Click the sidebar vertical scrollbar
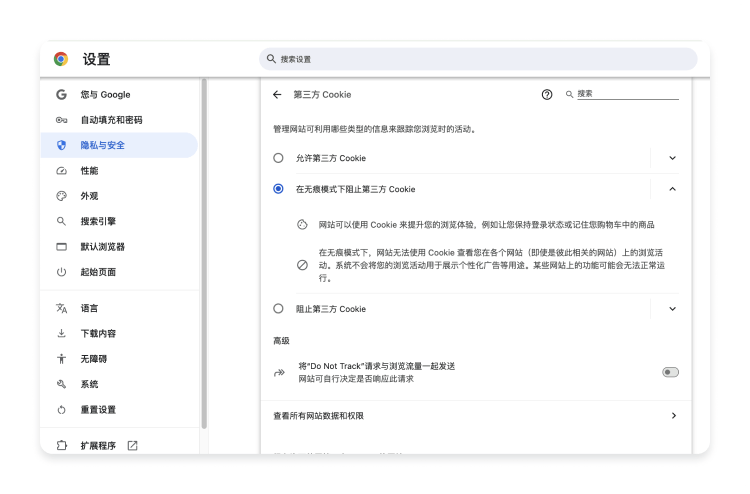This screenshot has width=750, height=494. click(204, 253)
